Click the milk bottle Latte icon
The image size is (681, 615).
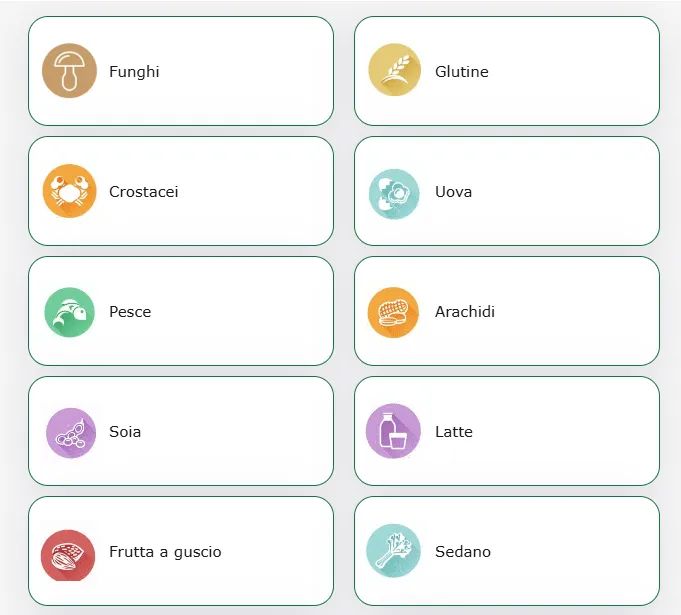click(394, 432)
